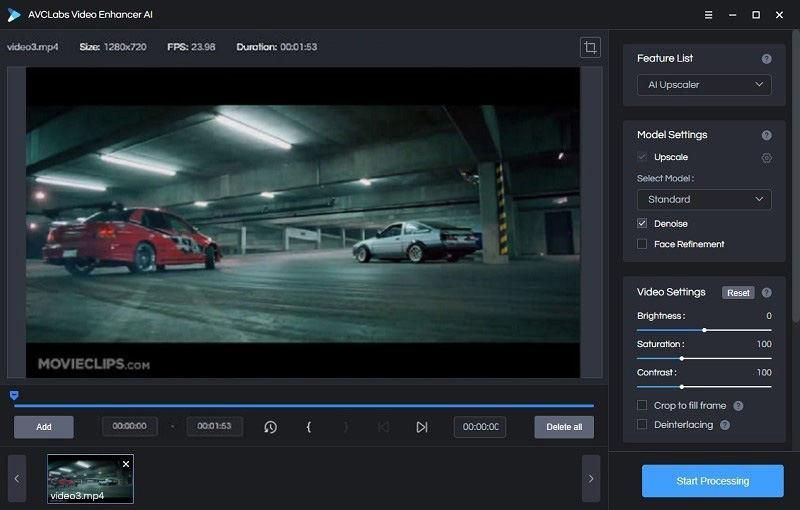Click the Add button
Viewport: 800px width, 510px height.
(x=44, y=427)
